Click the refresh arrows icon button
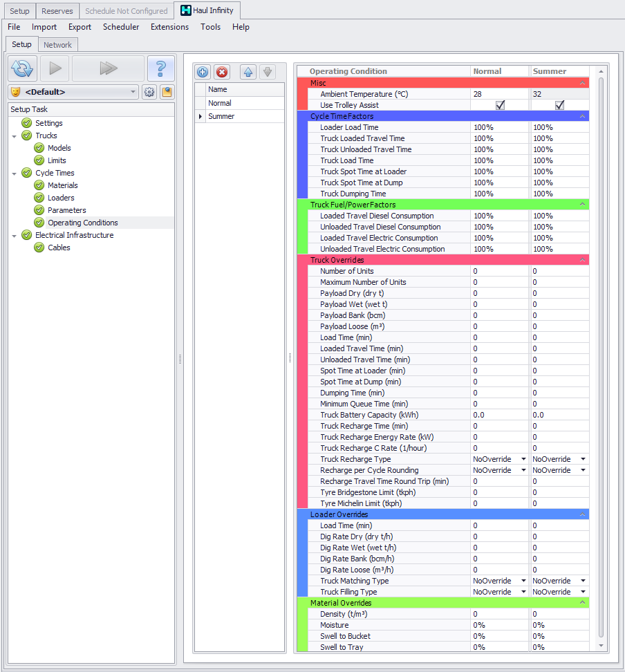The image size is (625, 672). [22, 68]
